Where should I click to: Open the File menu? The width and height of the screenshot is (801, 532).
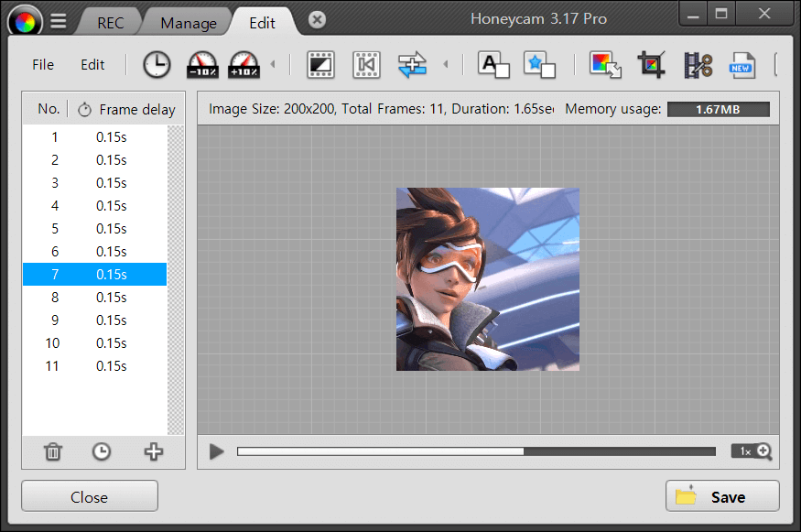pos(43,64)
